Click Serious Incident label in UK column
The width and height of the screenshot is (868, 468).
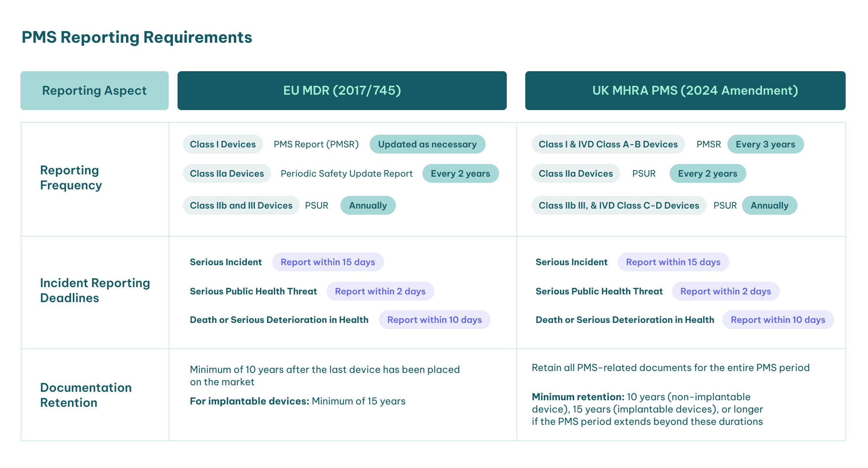click(571, 262)
